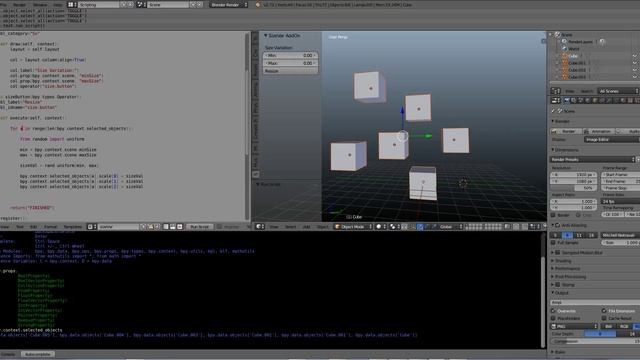
Task: Toggle the Overwrite checkbox
Action: coord(553,311)
